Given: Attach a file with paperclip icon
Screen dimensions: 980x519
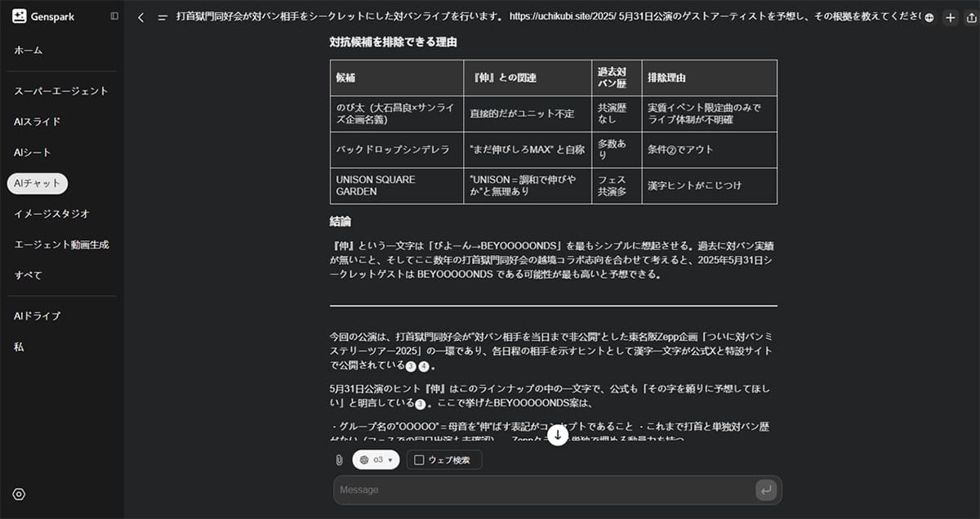Looking at the screenshot, I should coord(339,460).
